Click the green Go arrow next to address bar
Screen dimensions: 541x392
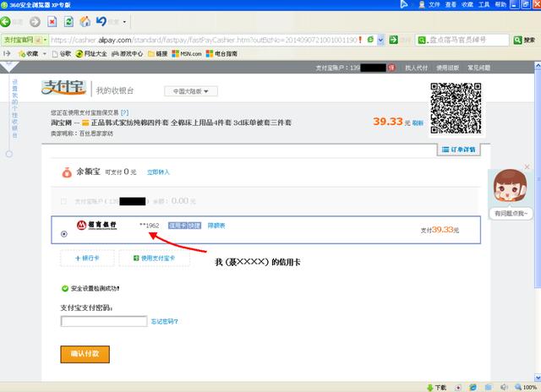tap(393, 40)
